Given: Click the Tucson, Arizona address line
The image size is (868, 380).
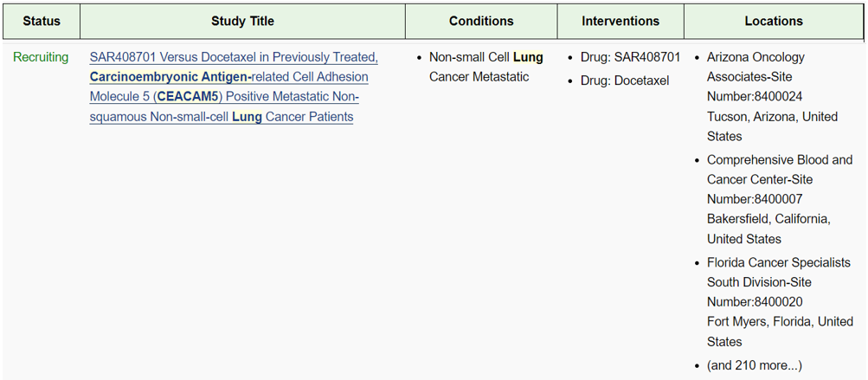Looking at the screenshot, I should tap(772, 117).
